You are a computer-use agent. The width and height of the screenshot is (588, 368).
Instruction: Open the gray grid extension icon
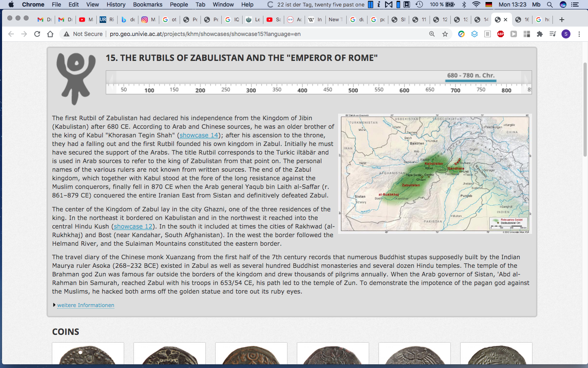click(x=527, y=34)
